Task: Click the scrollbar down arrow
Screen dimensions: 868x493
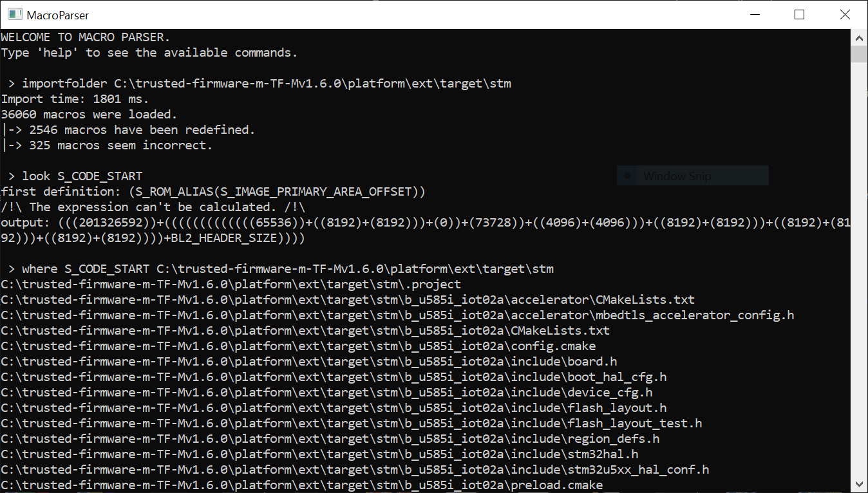Action: coord(859,483)
